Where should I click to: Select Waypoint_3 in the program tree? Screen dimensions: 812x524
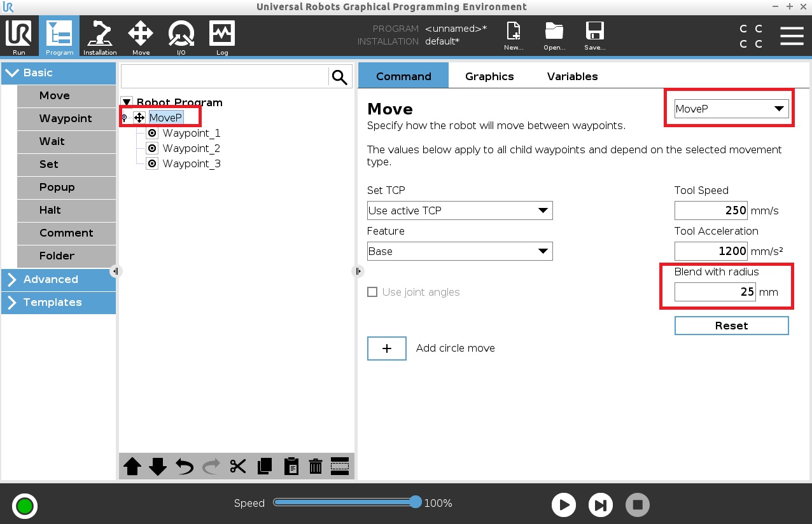pos(191,163)
